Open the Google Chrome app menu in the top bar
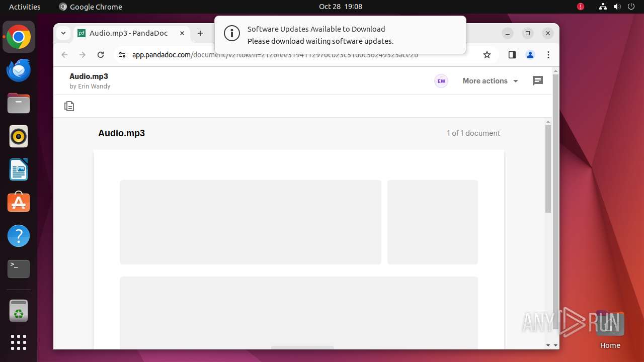The height and width of the screenshot is (362, 644). point(91,7)
